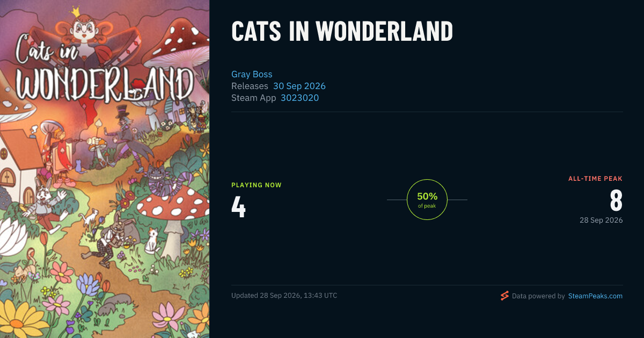This screenshot has width=644, height=338.
Task: Select the 50% of peak circle indicator
Action: tap(427, 200)
